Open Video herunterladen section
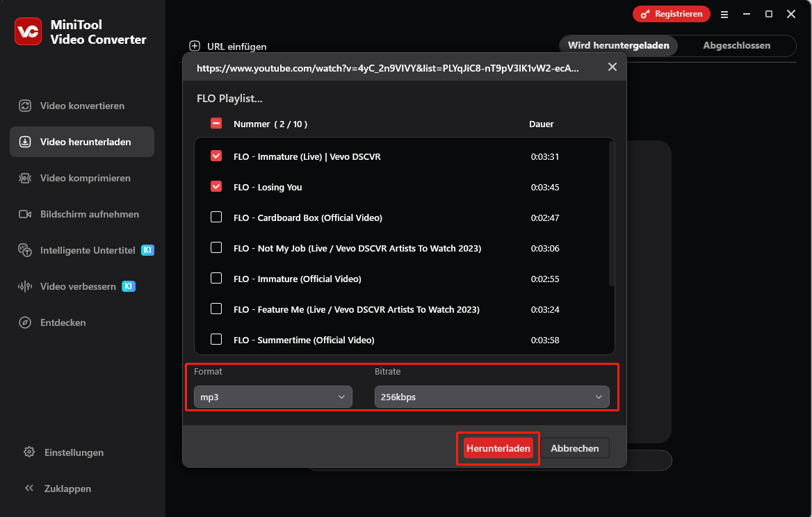Image resolution: width=812 pixels, height=517 pixels. pos(82,142)
